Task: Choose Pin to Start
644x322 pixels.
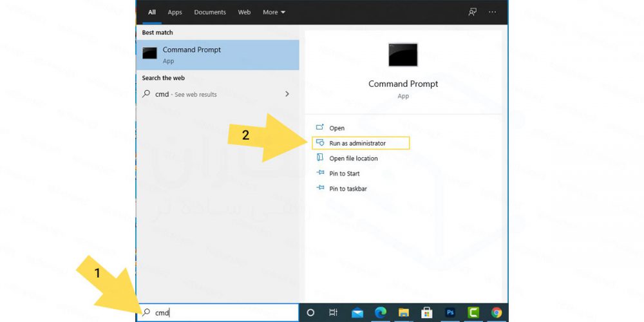Action: (x=344, y=173)
